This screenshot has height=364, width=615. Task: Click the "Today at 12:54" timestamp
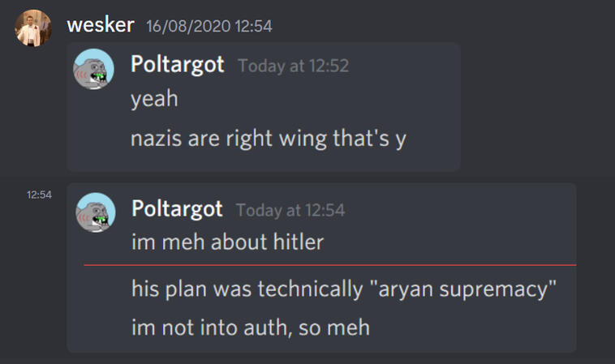pyautogui.click(x=290, y=211)
